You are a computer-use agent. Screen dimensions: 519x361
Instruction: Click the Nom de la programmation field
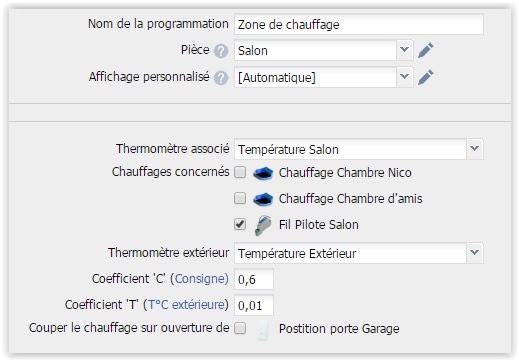pos(359,24)
